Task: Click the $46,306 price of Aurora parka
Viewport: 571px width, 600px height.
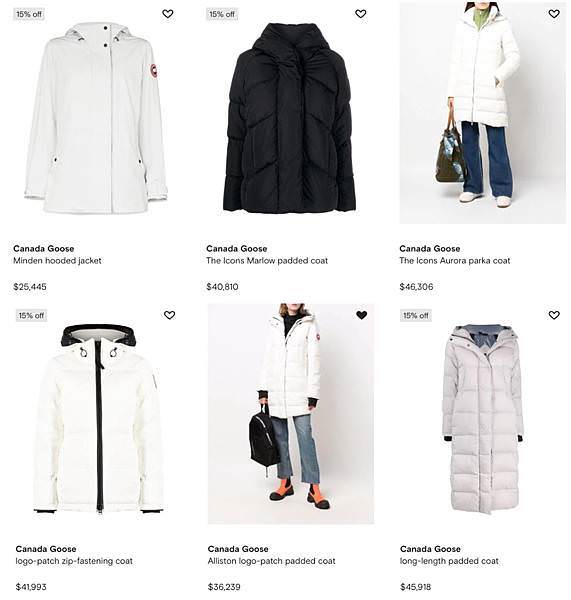Action: click(x=416, y=287)
